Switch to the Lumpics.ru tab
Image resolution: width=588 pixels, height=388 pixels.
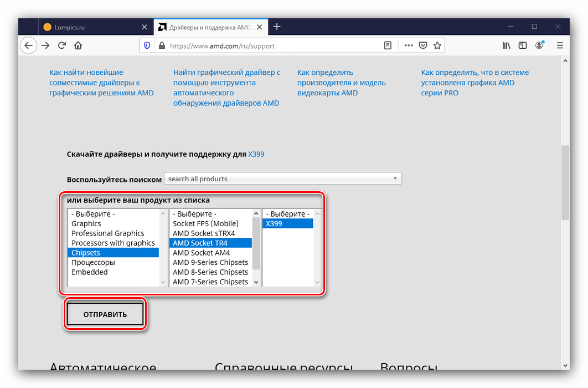pyautogui.click(x=89, y=27)
